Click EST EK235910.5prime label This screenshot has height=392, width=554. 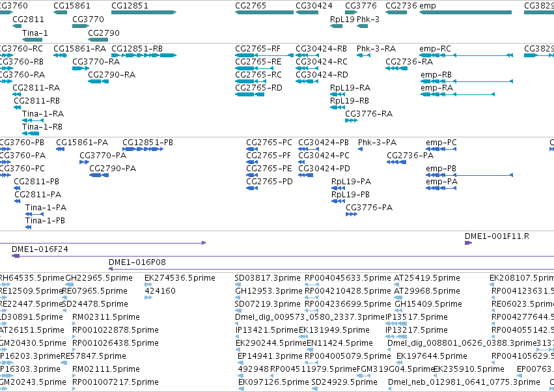point(469,369)
